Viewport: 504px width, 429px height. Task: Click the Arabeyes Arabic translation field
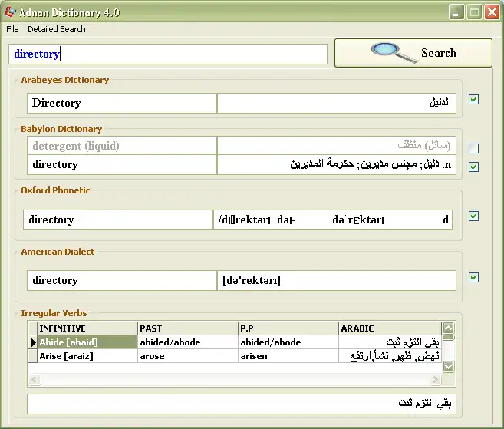tap(337, 104)
